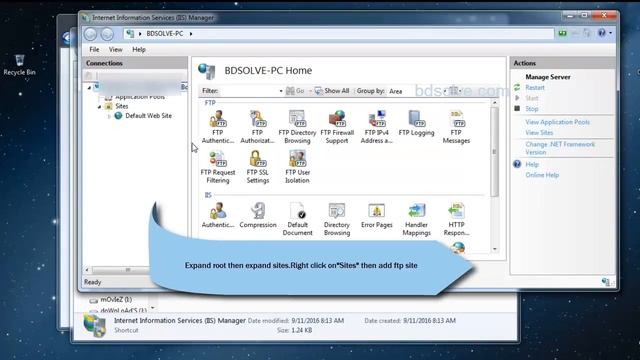Click Restart in Actions pane
Screen dimensions: 640x360
click(535, 88)
